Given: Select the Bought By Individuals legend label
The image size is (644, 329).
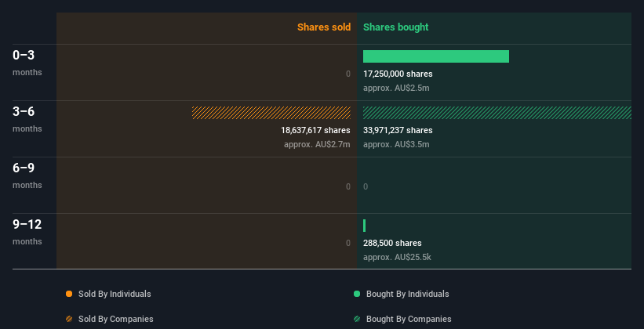Looking at the screenshot, I should [407, 294].
